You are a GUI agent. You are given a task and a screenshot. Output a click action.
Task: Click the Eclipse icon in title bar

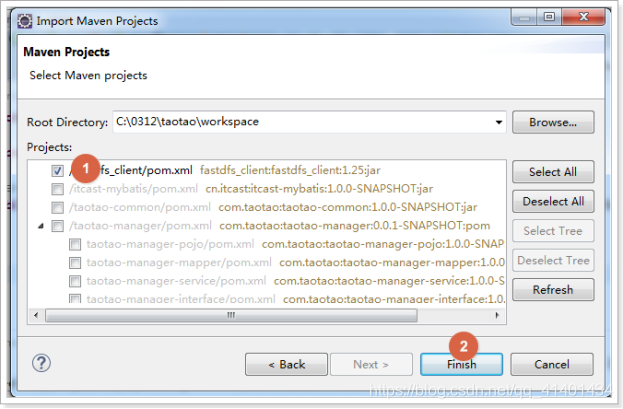coord(25,21)
